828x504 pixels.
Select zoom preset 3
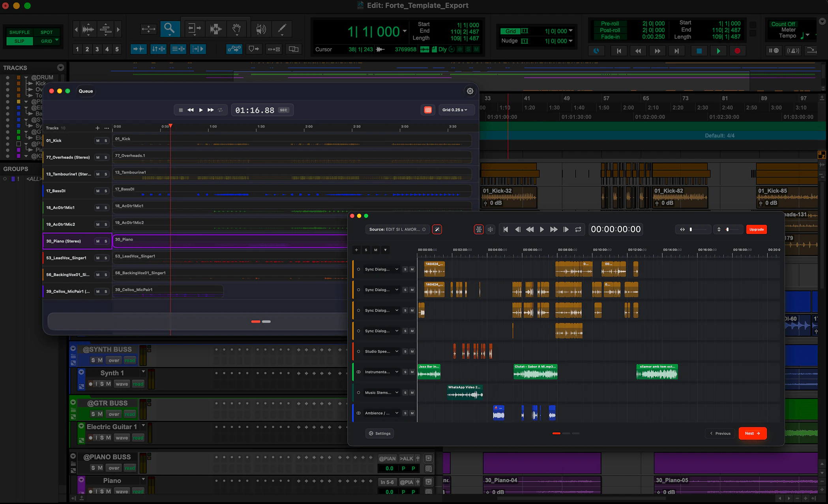97,49
